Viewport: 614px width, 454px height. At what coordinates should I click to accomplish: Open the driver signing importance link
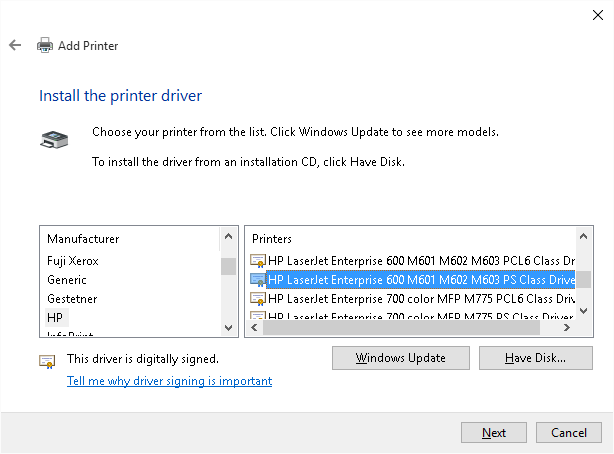pyautogui.click(x=169, y=381)
